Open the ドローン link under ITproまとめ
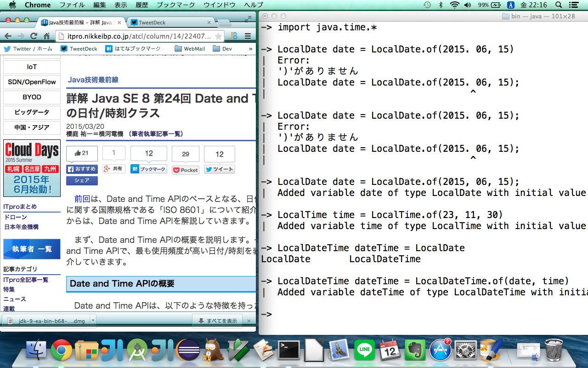 (x=16, y=217)
